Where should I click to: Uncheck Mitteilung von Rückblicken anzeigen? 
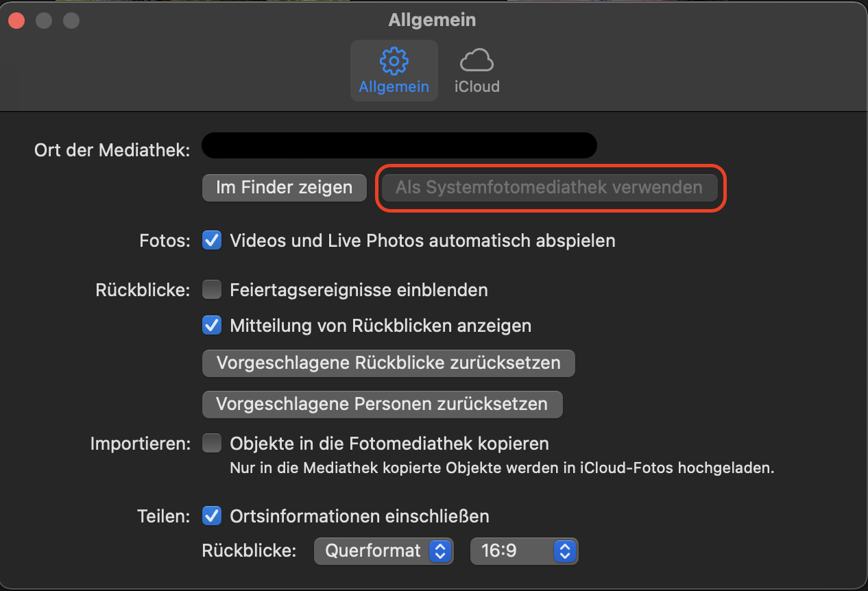click(212, 326)
